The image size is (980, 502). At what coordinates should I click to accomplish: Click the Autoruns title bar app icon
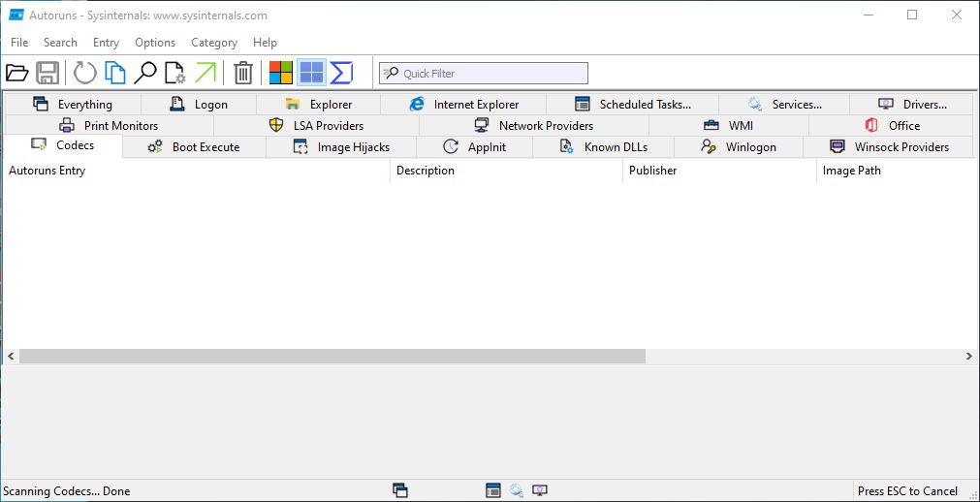16,15
